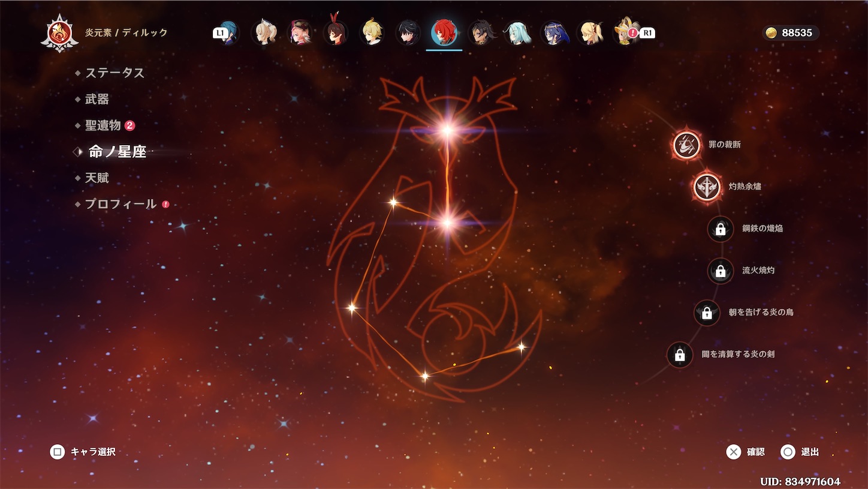Screen dimensions: 868x489
Task: Select the pale-blonde ponytail character with white headpiece
Action: click(264, 33)
